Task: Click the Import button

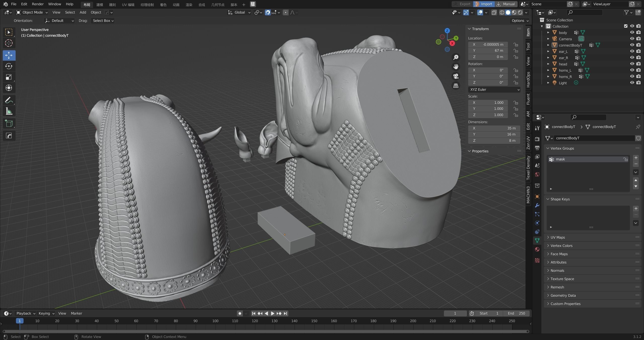Action: pyautogui.click(x=484, y=4)
